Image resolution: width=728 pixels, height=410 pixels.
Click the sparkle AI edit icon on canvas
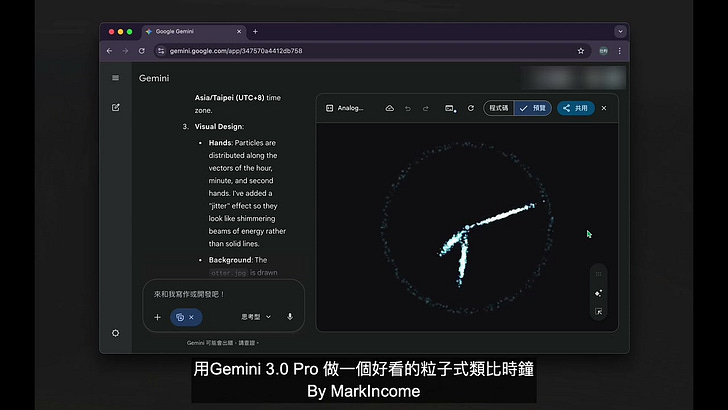pos(598,293)
